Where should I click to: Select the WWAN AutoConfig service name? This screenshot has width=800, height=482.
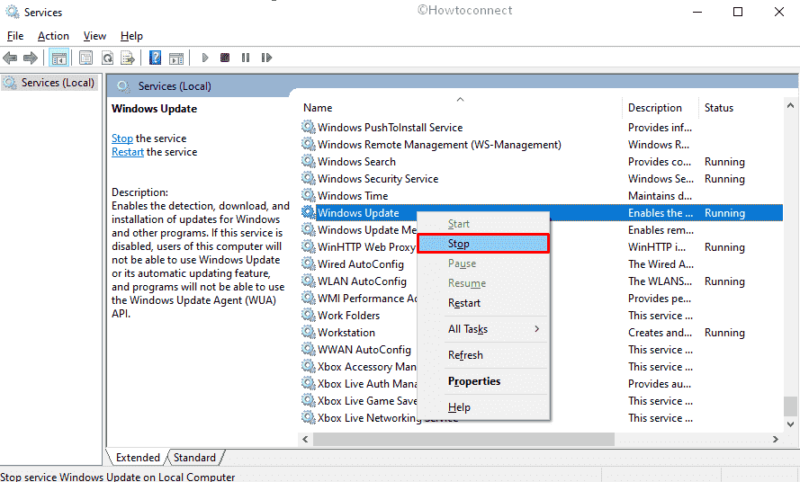[x=364, y=349]
